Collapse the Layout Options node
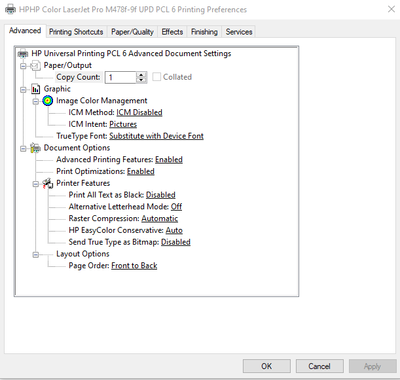 point(35,255)
